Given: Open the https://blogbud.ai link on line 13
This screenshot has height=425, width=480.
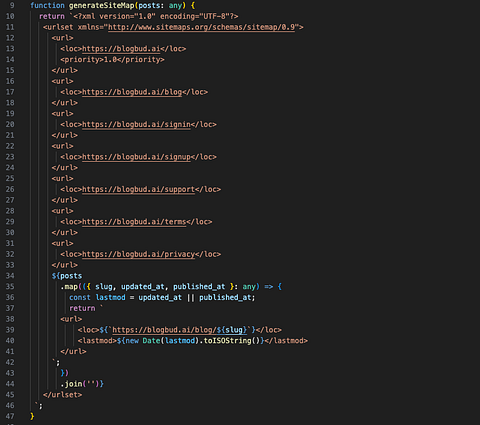Looking at the screenshot, I should click(x=121, y=49).
